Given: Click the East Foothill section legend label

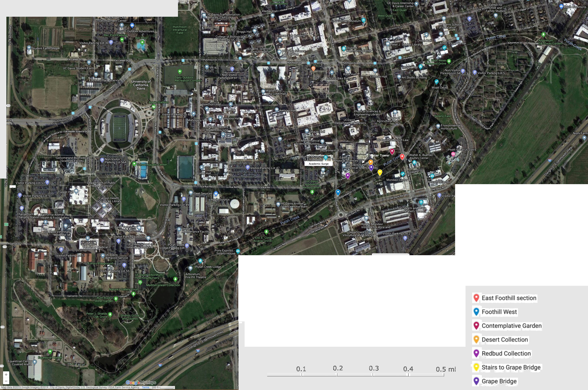Looking at the screenshot, I should pyautogui.click(x=509, y=298).
